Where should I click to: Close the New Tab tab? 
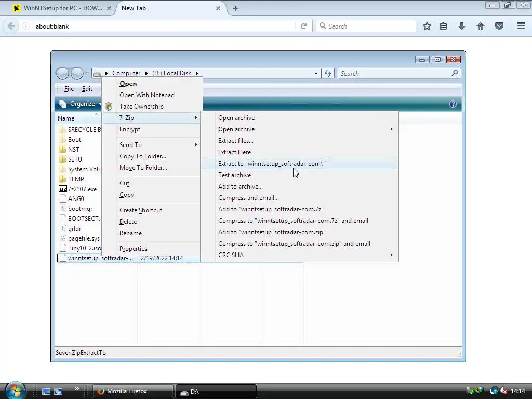point(218,8)
